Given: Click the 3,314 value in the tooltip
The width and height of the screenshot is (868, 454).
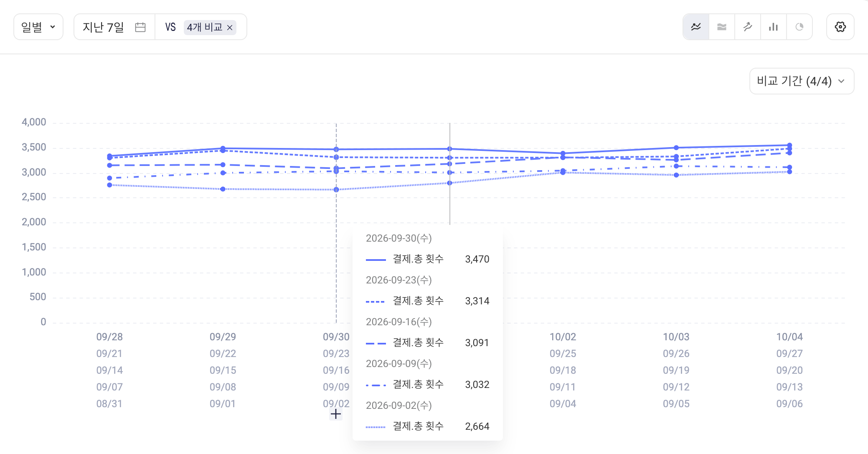Looking at the screenshot, I should 477,301.
